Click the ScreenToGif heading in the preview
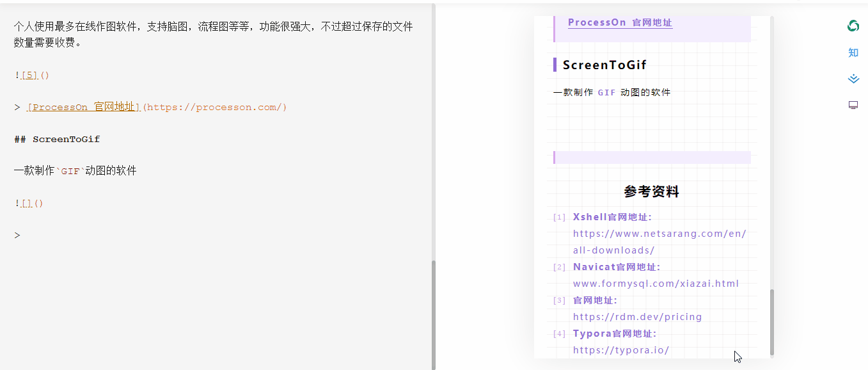Screen dimensions: 868x370 click(604, 64)
